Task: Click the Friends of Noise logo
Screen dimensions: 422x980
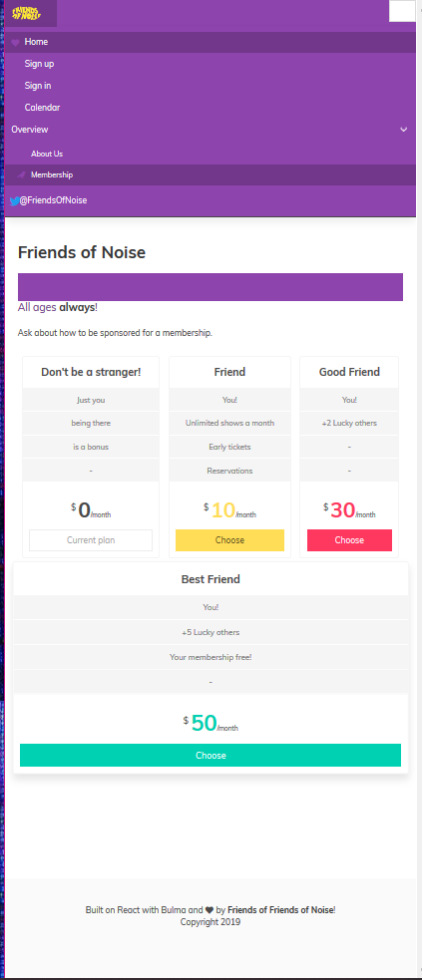Action: (26, 13)
